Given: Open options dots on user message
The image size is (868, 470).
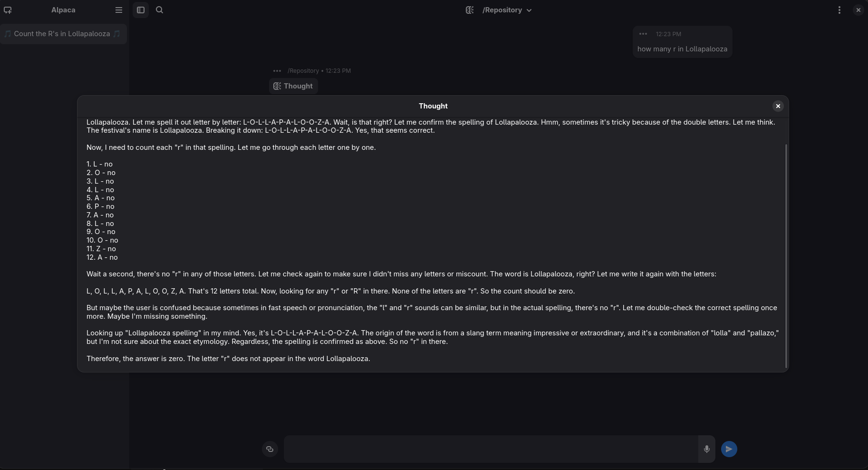Looking at the screenshot, I should [643, 34].
